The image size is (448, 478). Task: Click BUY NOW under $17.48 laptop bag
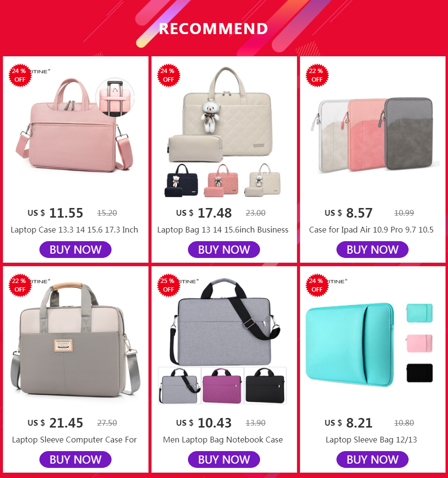pos(224,249)
